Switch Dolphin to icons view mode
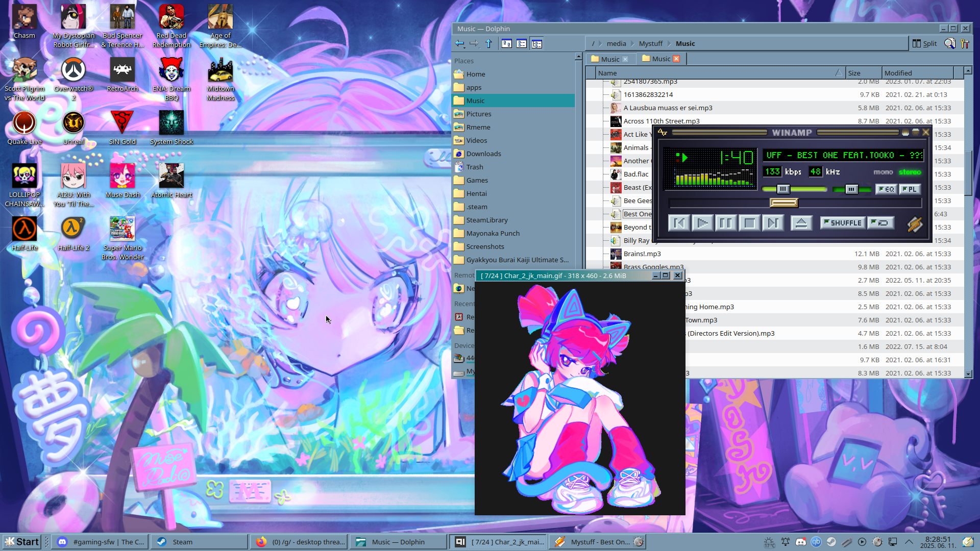 pos(507,44)
